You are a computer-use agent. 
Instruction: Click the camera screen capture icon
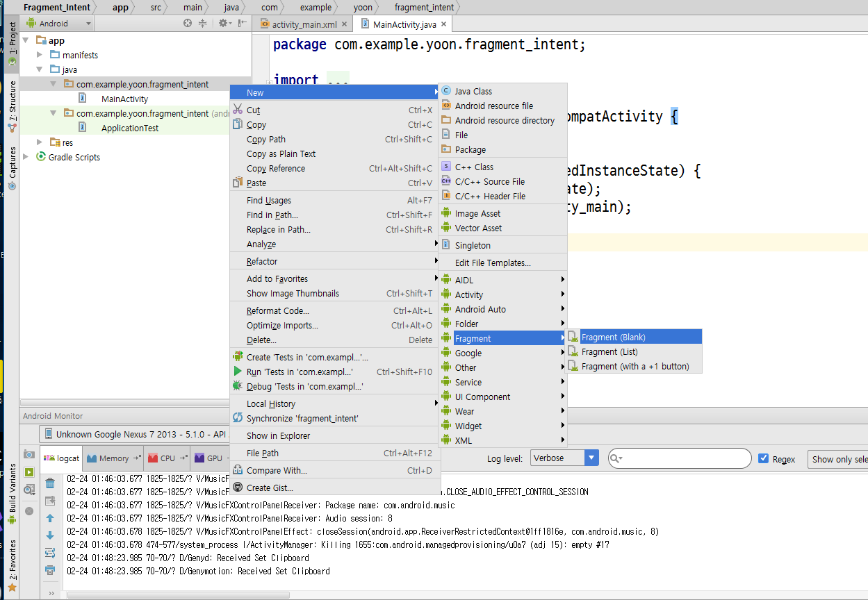(29, 453)
